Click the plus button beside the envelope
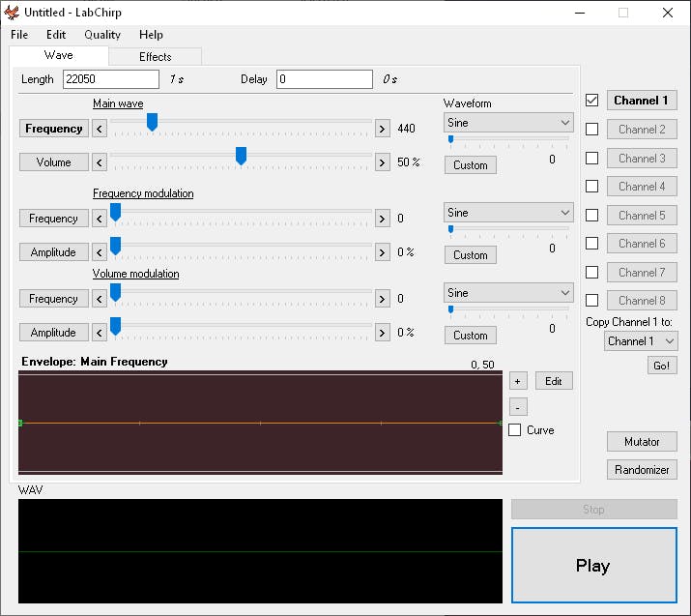Screen dimensions: 691x616 518,381
